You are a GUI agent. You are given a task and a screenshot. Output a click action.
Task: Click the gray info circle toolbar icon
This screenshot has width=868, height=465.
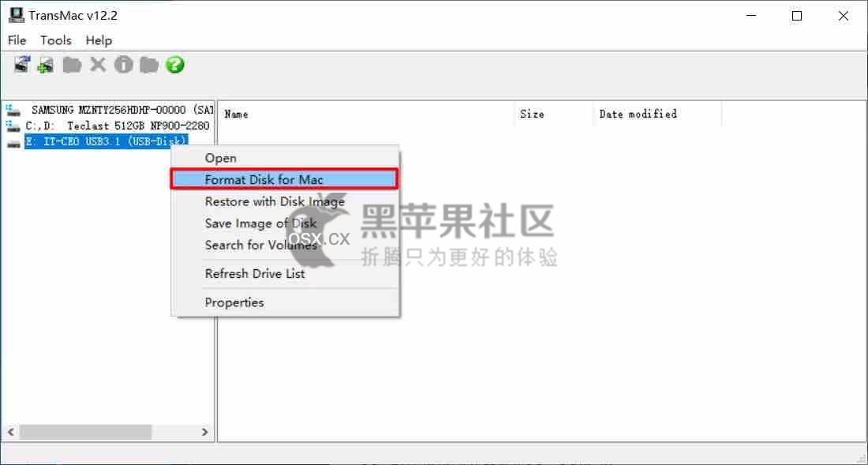click(x=123, y=65)
